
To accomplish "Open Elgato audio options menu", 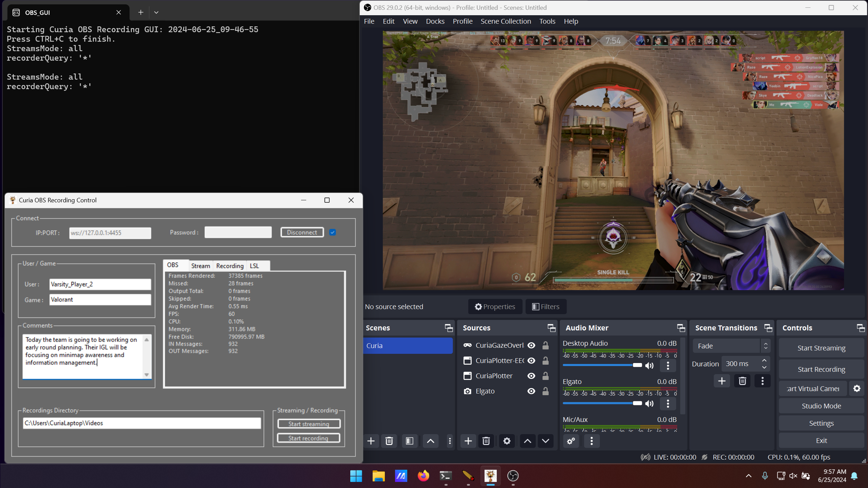I will pyautogui.click(x=668, y=403).
